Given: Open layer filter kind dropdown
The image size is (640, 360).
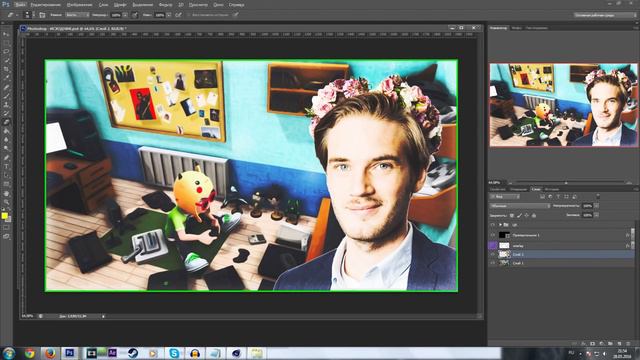Looking at the screenshot, I should click(x=505, y=197).
